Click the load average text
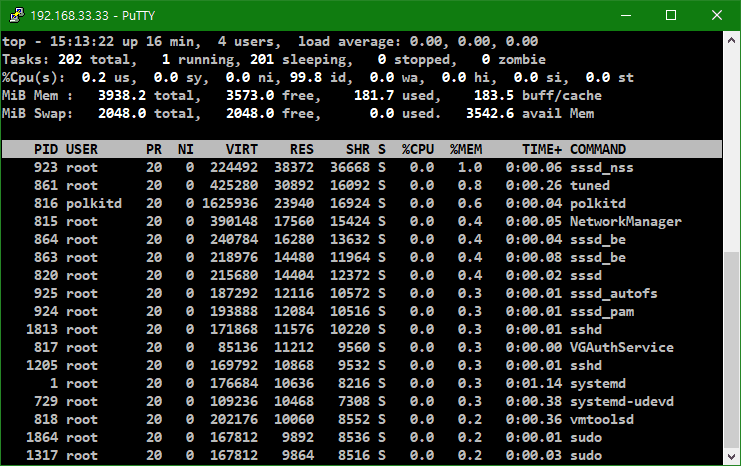Image resolution: width=741 pixels, height=466 pixels. (x=418, y=42)
